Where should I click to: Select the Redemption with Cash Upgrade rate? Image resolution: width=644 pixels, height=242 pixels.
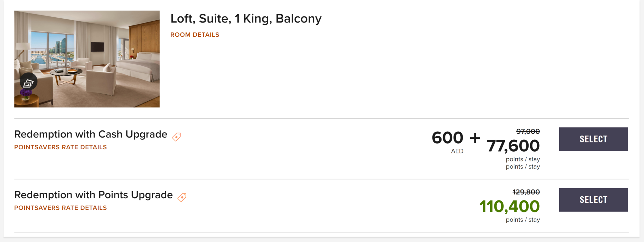pos(593,139)
